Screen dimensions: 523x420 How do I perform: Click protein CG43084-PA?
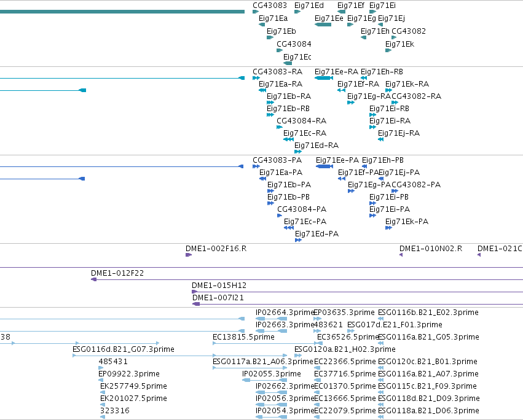pos(302,210)
